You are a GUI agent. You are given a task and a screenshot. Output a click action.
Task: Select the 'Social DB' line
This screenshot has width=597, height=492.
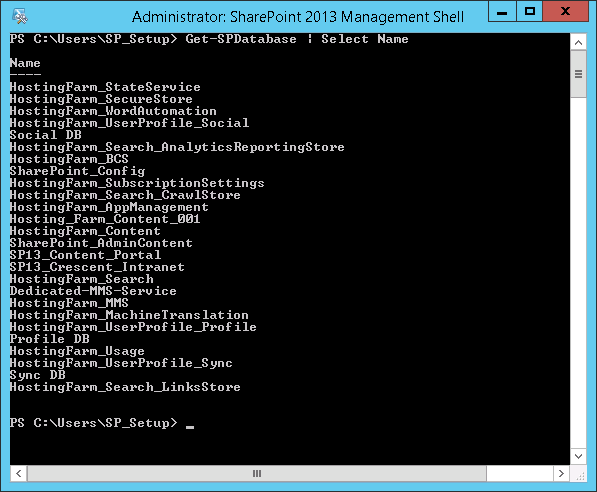pyautogui.click(x=46, y=135)
